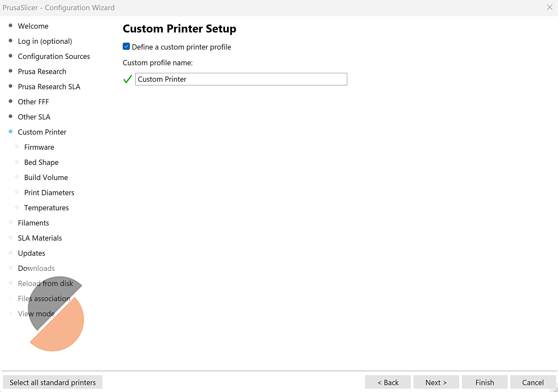Click the Custom Printer Setup heading
This screenshot has height=392, width=558.
tap(179, 29)
